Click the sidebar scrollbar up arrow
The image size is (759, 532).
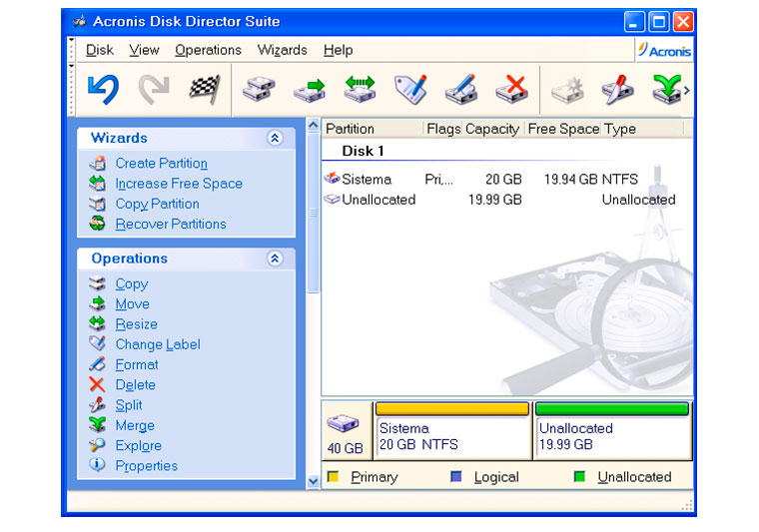[x=314, y=125]
